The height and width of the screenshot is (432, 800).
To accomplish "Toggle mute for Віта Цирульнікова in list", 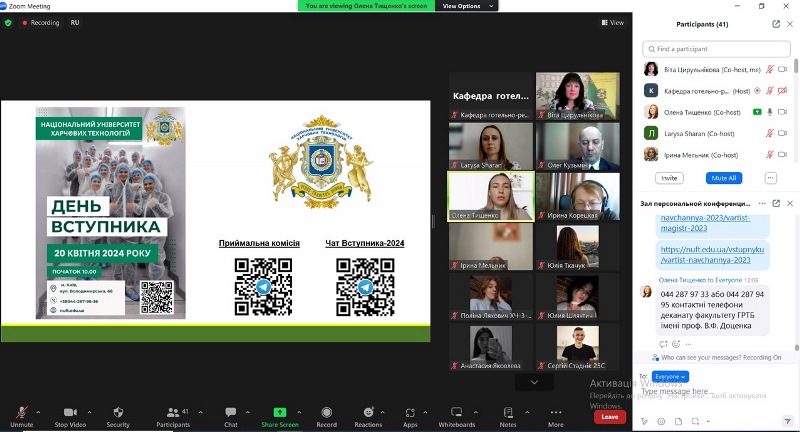I will coord(770,69).
